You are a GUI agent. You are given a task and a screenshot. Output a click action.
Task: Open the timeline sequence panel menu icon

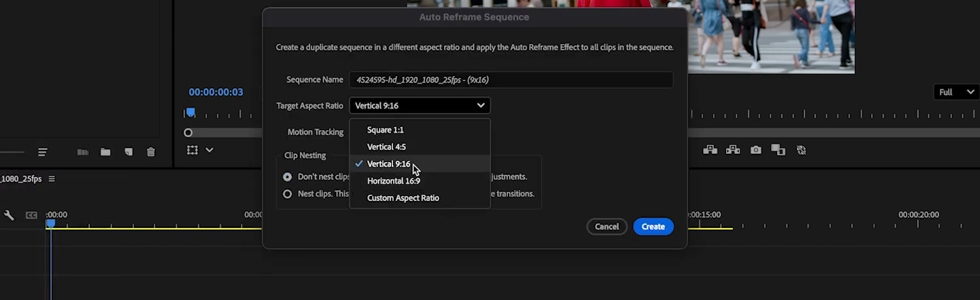coord(52,179)
